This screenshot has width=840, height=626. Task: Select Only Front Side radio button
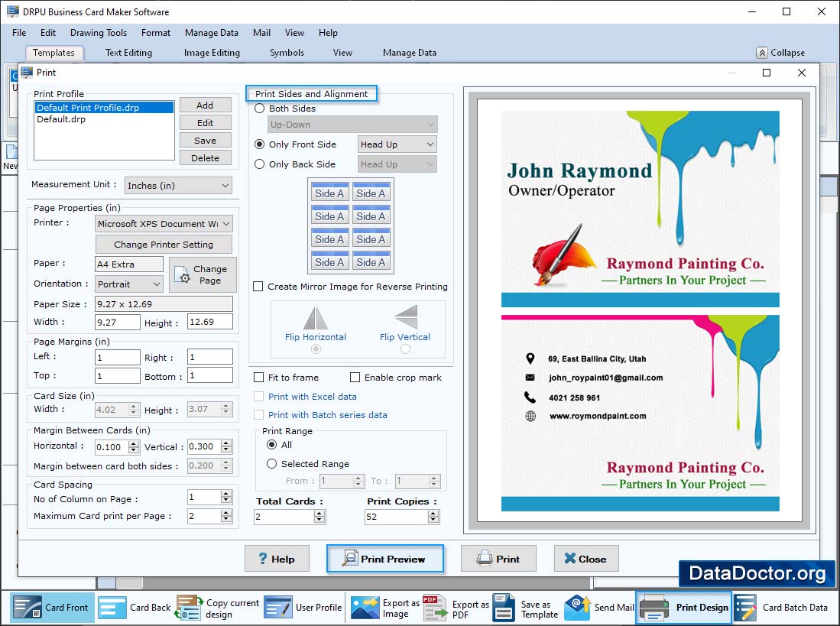(x=260, y=144)
